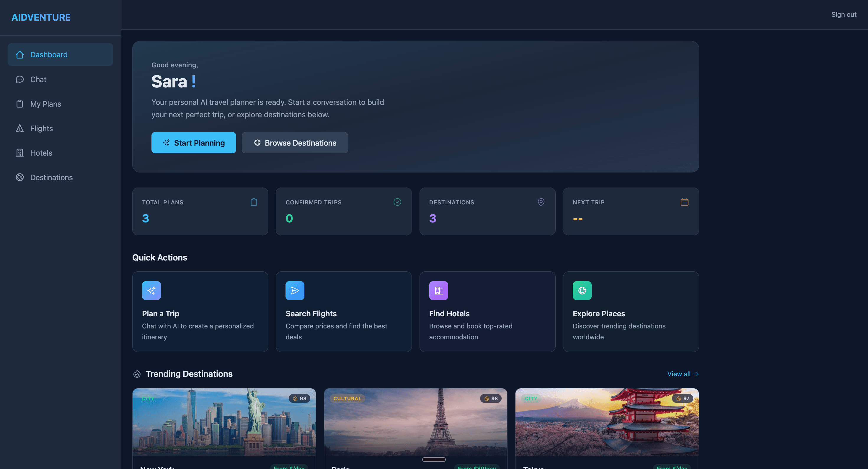Click the Destinations globe icon in sidebar

(x=20, y=177)
